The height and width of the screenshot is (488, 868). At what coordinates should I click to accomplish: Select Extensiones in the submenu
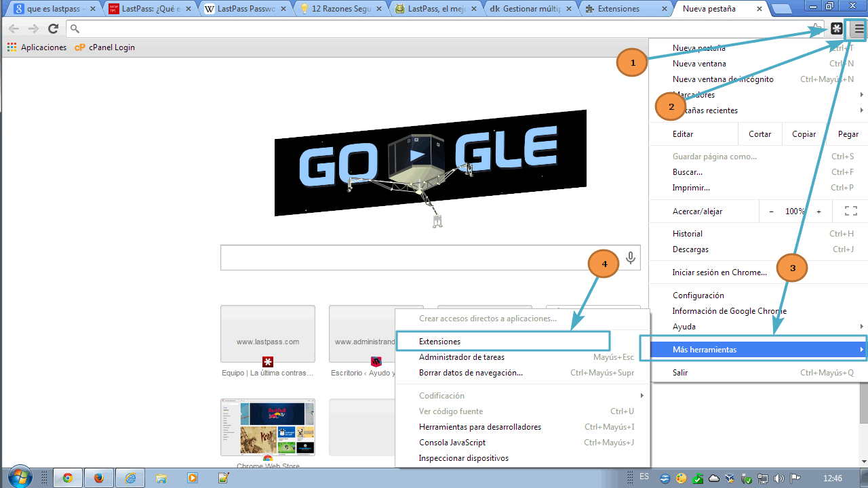coord(522,342)
